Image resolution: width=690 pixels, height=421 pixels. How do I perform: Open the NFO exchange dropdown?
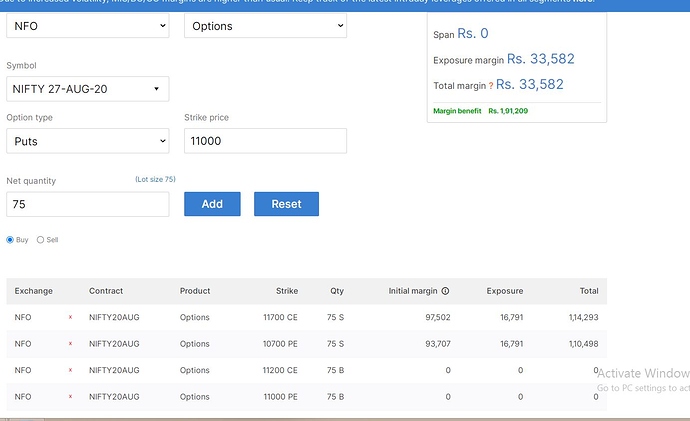click(88, 26)
